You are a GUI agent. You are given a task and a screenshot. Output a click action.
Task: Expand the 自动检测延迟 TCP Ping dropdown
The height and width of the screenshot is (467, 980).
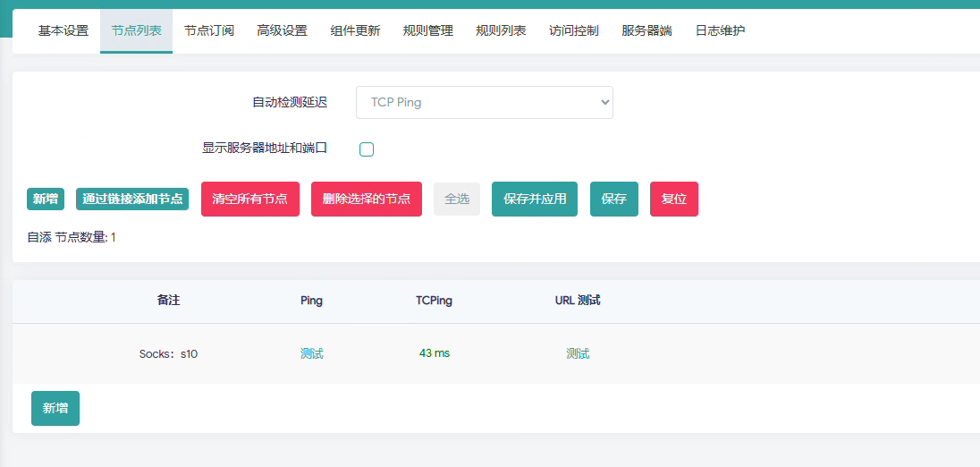[484, 102]
